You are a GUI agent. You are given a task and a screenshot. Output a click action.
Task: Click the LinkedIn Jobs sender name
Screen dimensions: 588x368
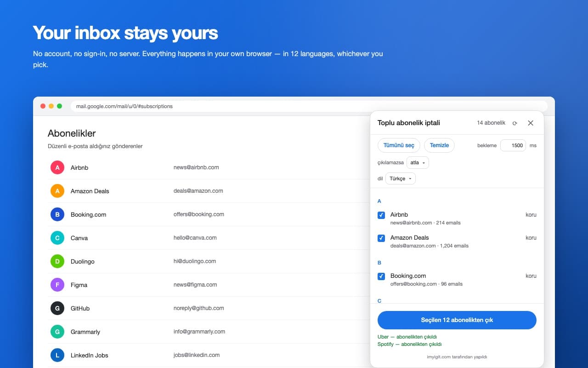[x=90, y=356]
